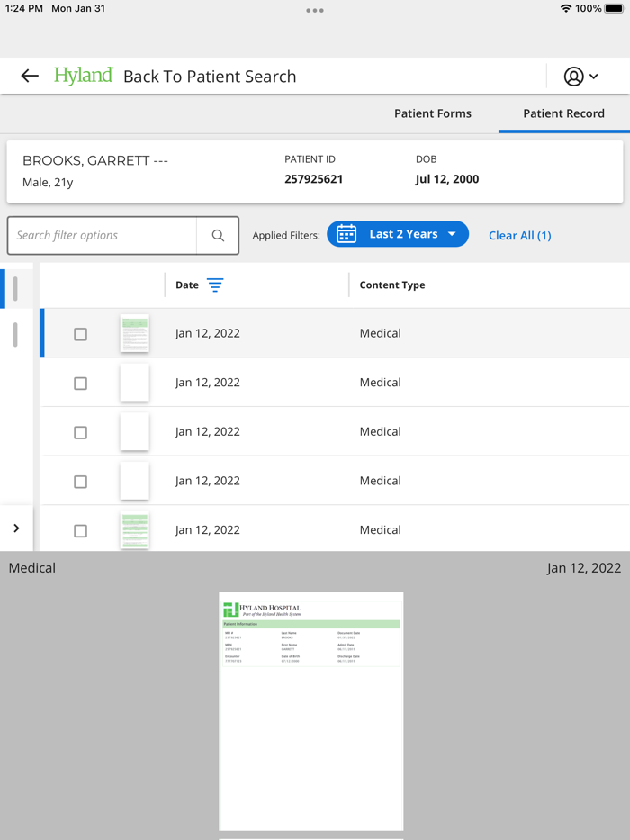This screenshot has width=630, height=840.
Task: Click the Medical label above document preview
Action: (32, 568)
